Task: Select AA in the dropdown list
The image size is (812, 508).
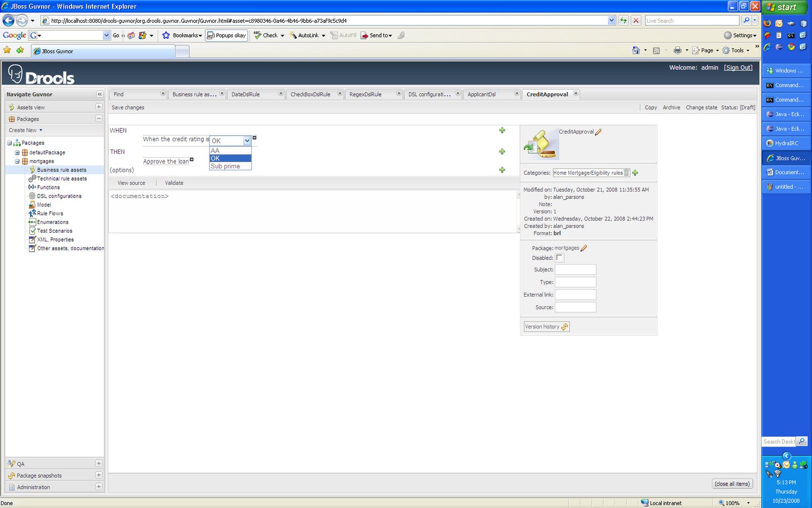Action: (230, 150)
